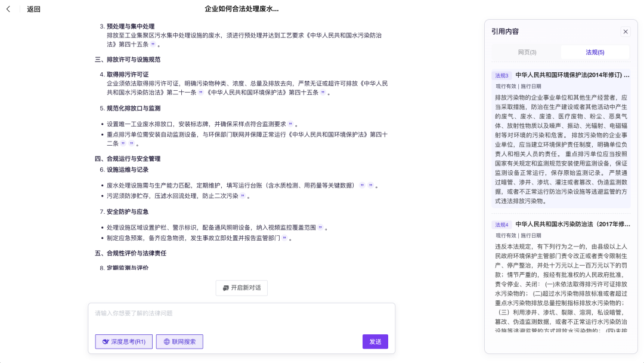Click citation icon after 环境保护法 第四十五条 in 取得排污许可证
Viewport: 644px width, 363px height.
323,93
